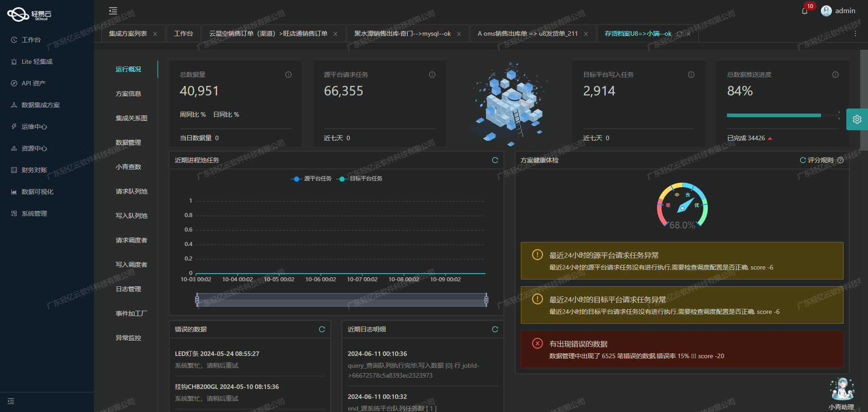This screenshot has width=868, height=412.
Task: Click the API 资产 compass icon
Action: coord(14,83)
